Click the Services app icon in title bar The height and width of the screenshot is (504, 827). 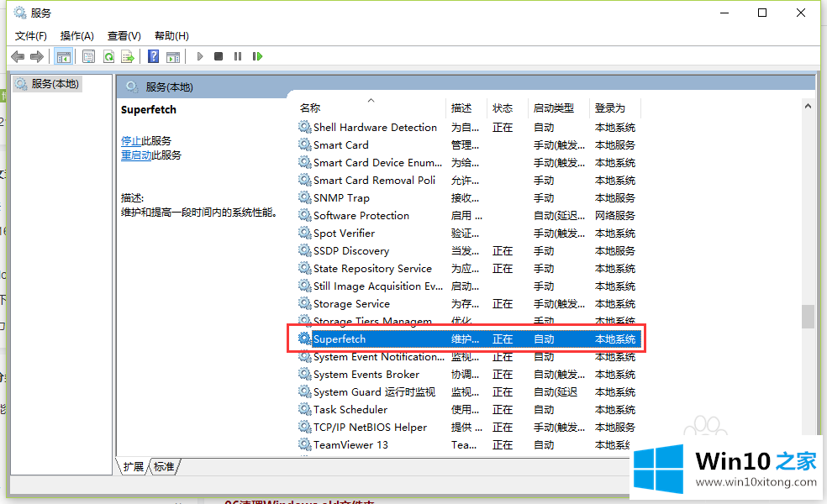pyautogui.click(x=19, y=12)
